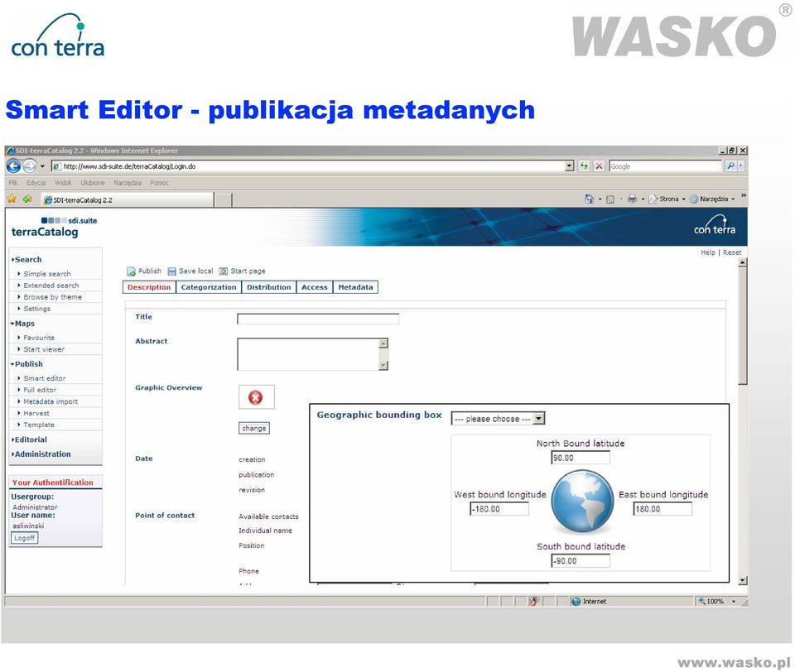Screen dimensions: 795x672
Task: Click the Print icon in command bar
Action: [632, 199]
